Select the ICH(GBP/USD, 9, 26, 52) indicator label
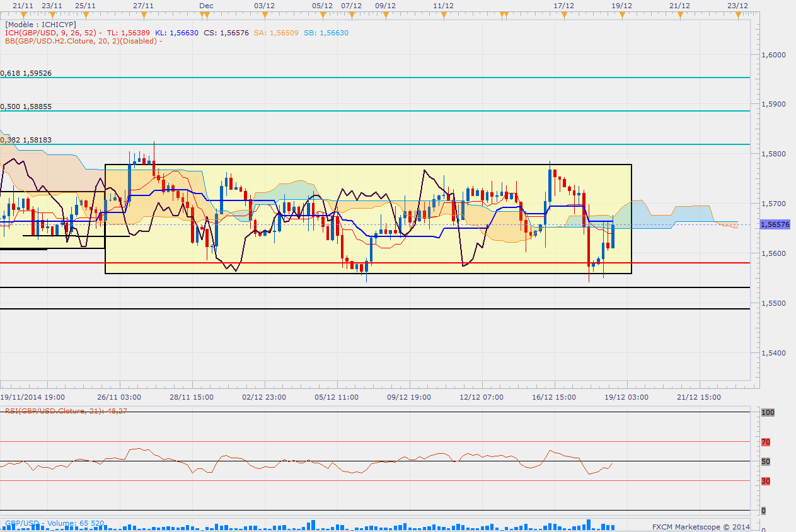Image resolution: width=796 pixels, height=532 pixels. pos(52,33)
